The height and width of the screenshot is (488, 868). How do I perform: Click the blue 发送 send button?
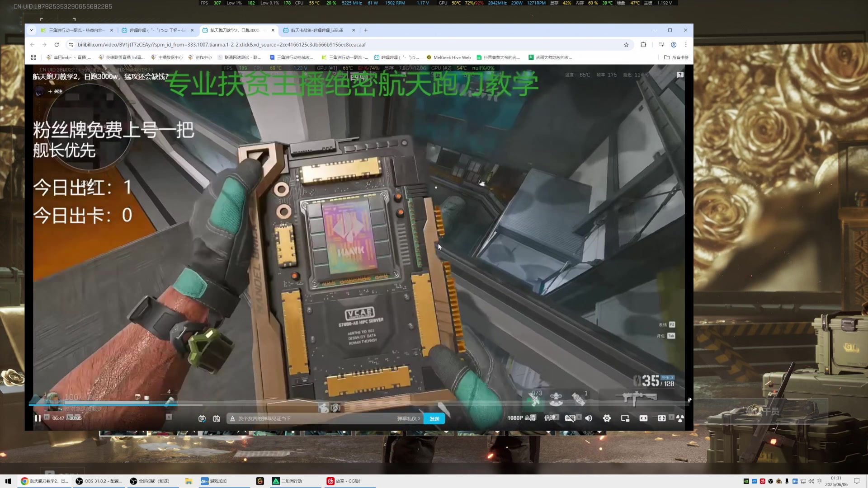tap(434, 418)
